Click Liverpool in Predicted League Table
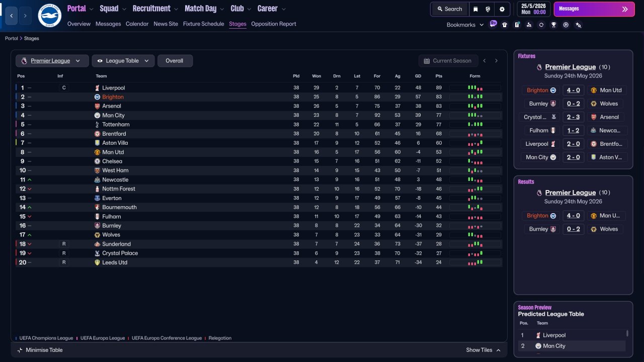Image resolution: width=644 pixels, height=362 pixels. (x=554, y=335)
